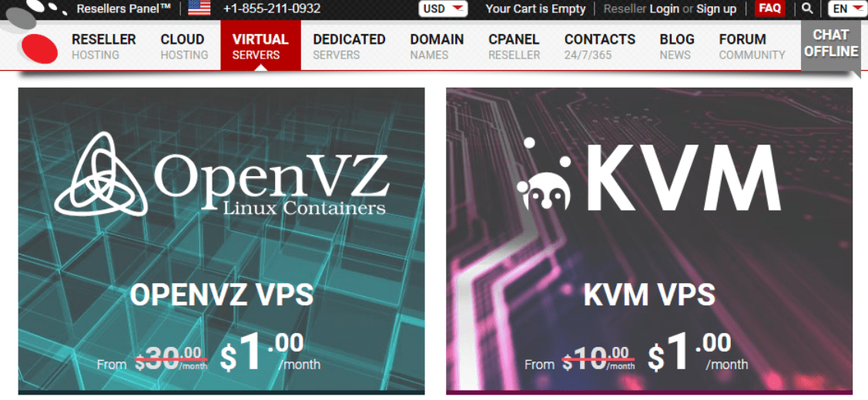
Task: Open the KVM VPS banner
Action: click(x=649, y=241)
